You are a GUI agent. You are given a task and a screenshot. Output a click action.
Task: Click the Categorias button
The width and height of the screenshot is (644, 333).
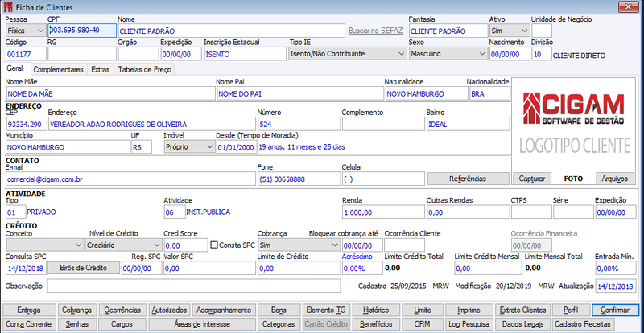tap(279, 323)
